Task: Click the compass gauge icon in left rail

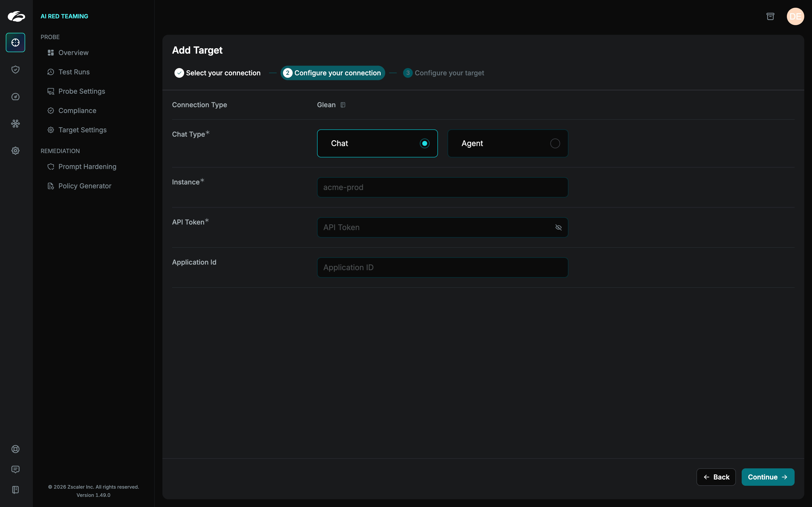Action: pyautogui.click(x=15, y=97)
